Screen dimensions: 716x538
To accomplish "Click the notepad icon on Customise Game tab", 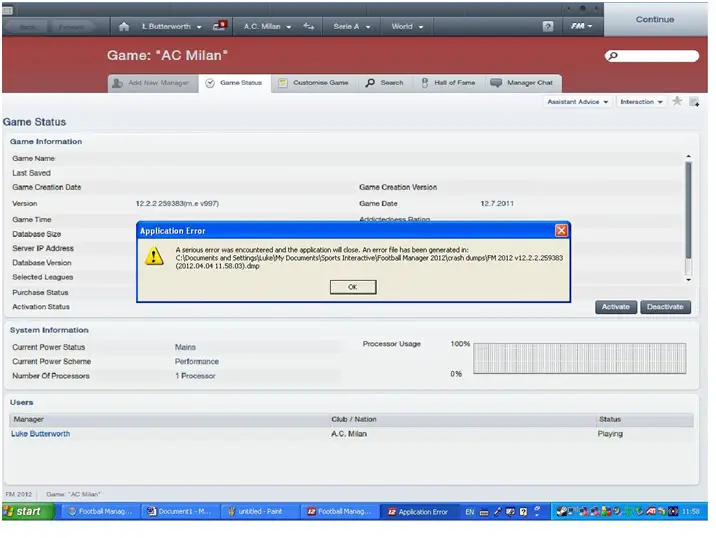I will coord(283,83).
